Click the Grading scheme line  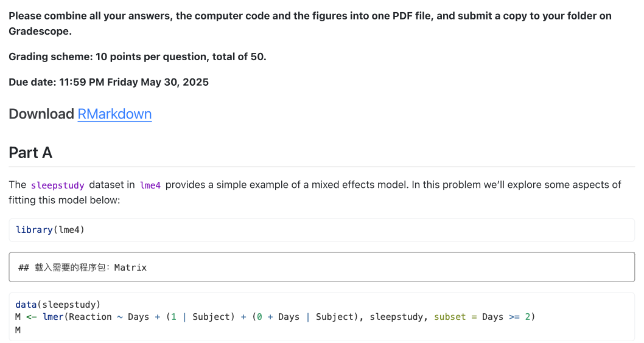tap(138, 57)
